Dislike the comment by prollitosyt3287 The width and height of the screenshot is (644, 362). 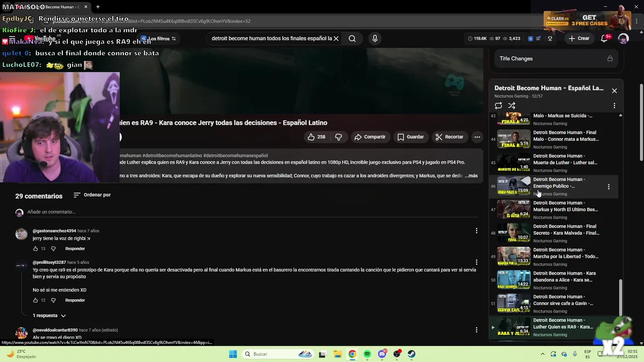(x=53, y=300)
